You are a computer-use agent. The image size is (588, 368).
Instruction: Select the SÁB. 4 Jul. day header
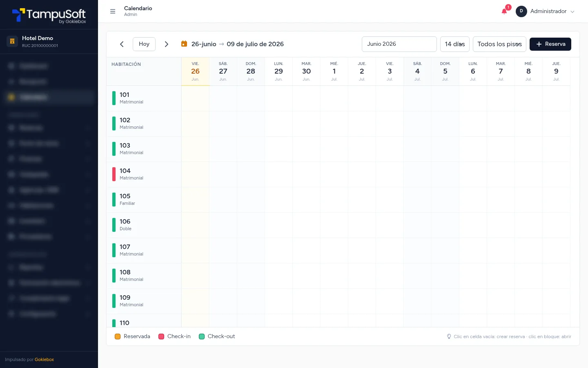coord(417,72)
